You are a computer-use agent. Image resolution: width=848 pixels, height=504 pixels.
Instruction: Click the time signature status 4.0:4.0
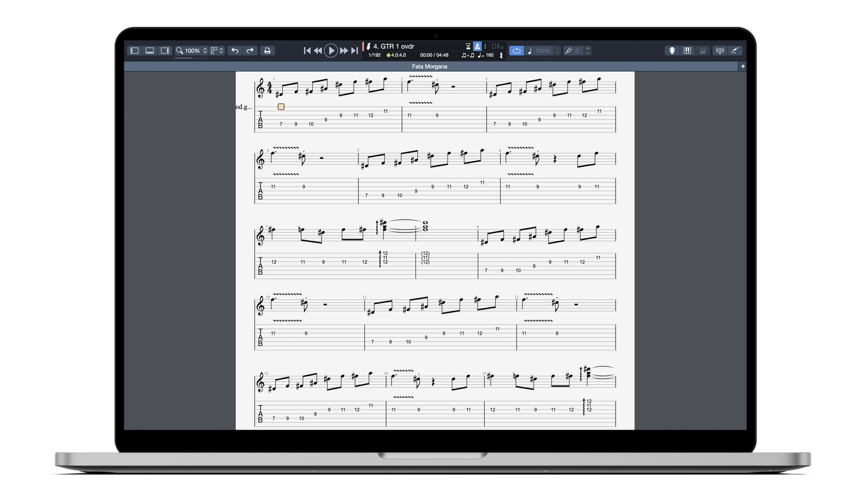tap(396, 55)
